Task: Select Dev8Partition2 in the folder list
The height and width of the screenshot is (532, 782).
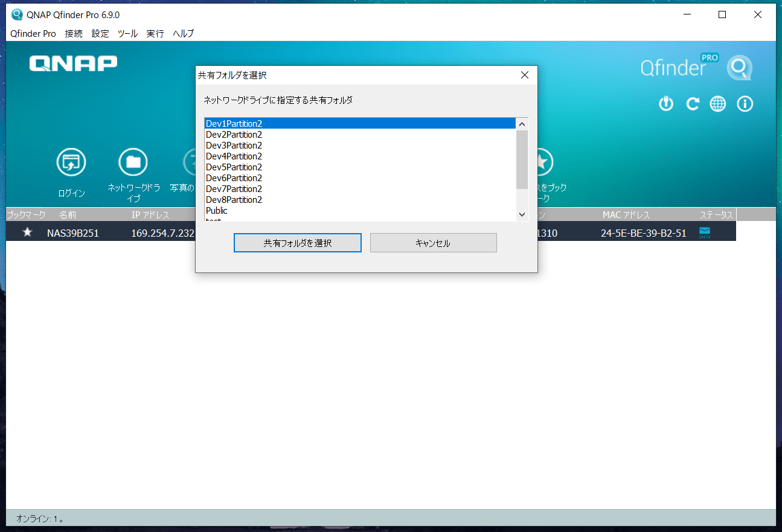Action: coord(360,199)
